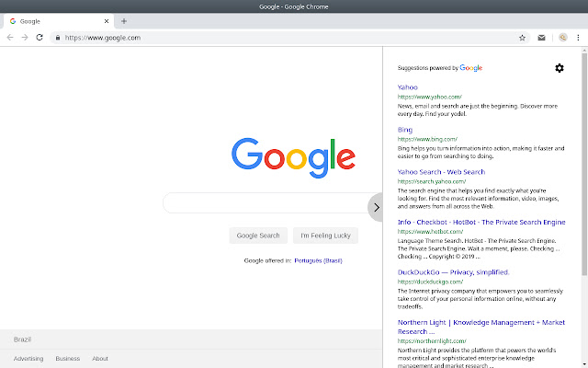Viewport: 588px width, 368px height.
Task: Click the Brazil footer location text
Action: pos(22,339)
